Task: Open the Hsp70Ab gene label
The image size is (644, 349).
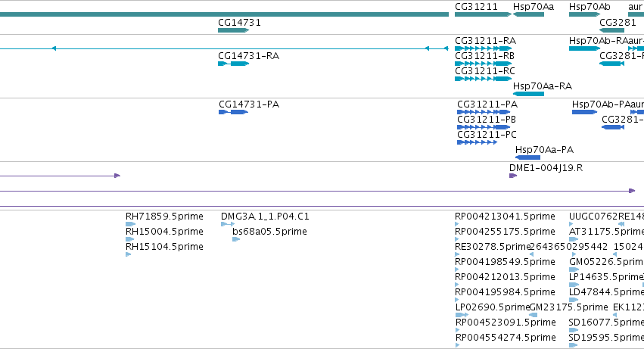Action: [x=590, y=7]
